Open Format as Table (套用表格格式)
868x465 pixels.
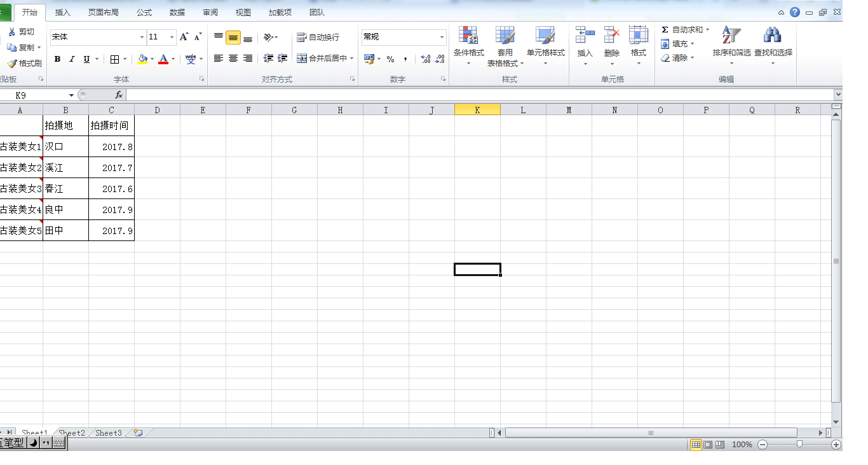[505, 46]
